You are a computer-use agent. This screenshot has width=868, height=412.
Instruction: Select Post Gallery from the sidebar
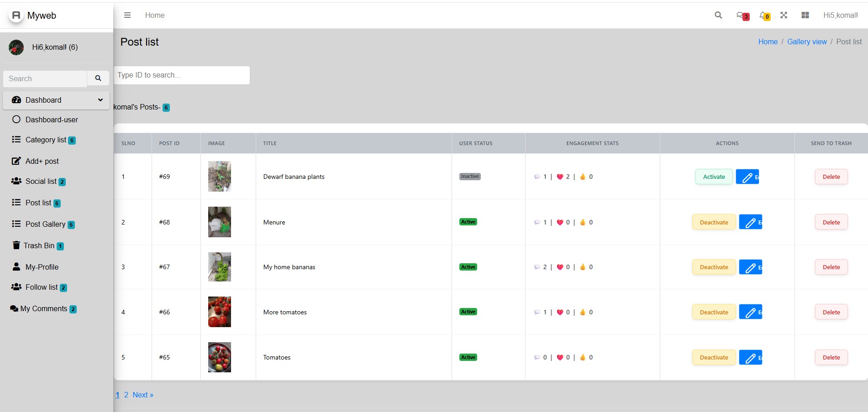pos(43,224)
